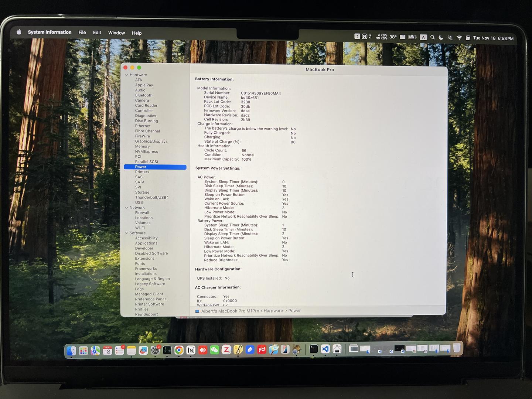The image size is (532, 399).
Task: Collapse the Software tree section
Action: (127, 233)
